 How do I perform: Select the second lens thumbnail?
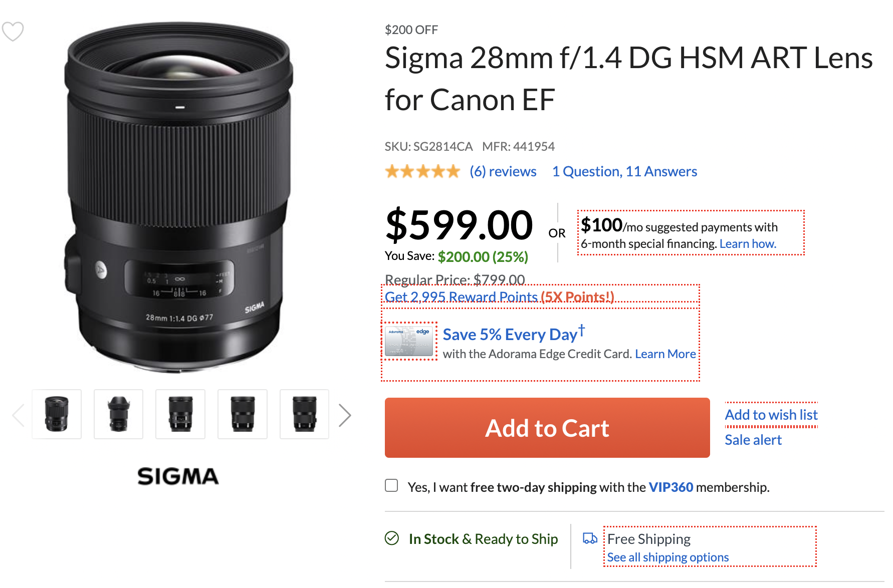pos(118,414)
